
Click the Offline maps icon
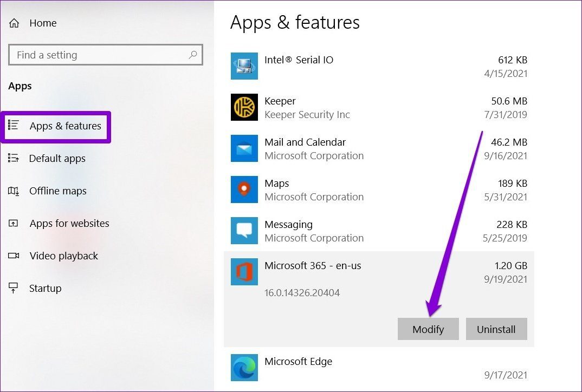(14, 191)
